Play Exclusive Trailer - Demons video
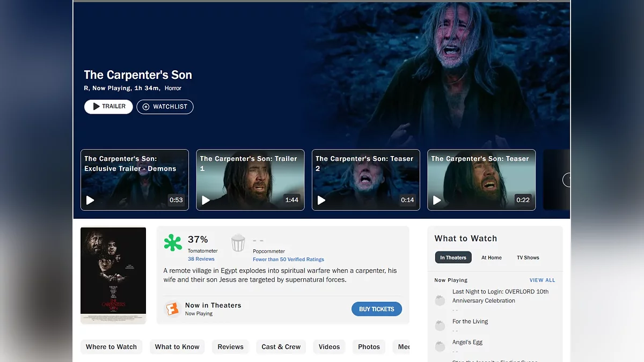The height and width of the screenshot is (362, 644). point(135,180)
